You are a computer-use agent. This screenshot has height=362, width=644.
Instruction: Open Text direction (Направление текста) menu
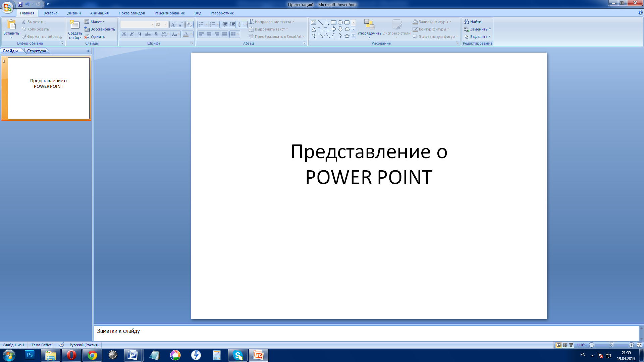coord(272,22)
